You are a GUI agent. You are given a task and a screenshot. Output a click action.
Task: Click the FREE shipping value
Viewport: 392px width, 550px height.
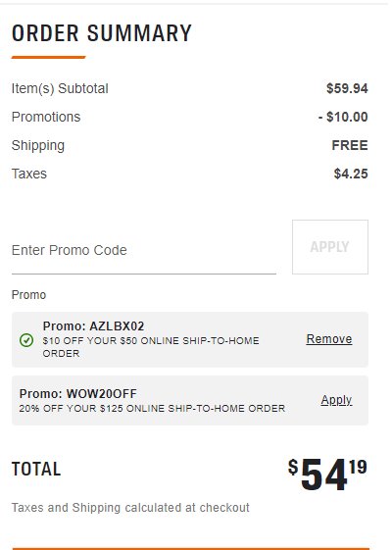tap(350, 145)
